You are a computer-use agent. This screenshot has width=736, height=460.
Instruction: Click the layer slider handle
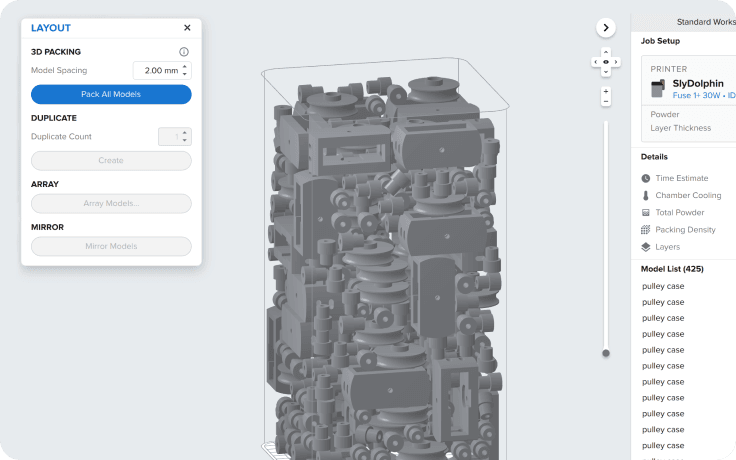coord(606,353)
